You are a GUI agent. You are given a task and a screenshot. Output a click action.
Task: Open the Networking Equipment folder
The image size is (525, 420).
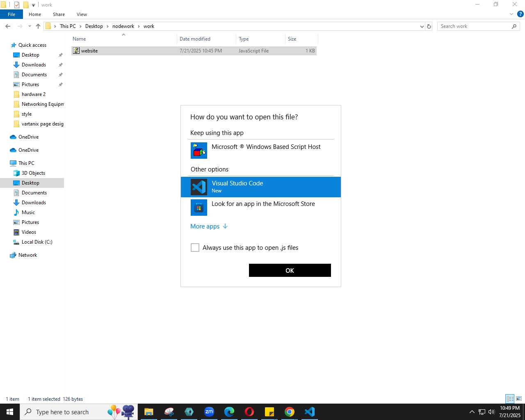(43, 104)
